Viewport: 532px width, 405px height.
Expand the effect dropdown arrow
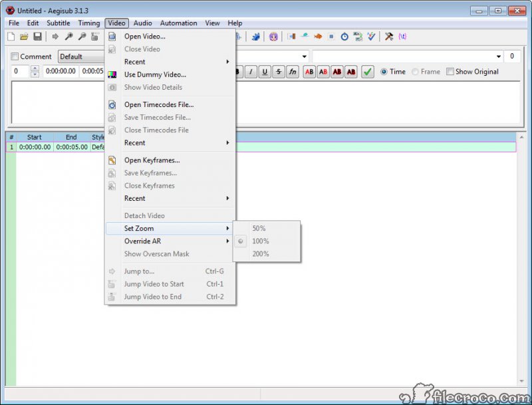pos(498,57)
